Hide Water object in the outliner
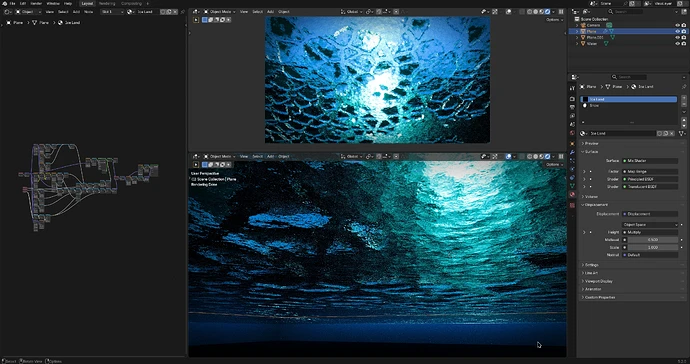This screenshot has width=690, height=364. coord(678,44)
